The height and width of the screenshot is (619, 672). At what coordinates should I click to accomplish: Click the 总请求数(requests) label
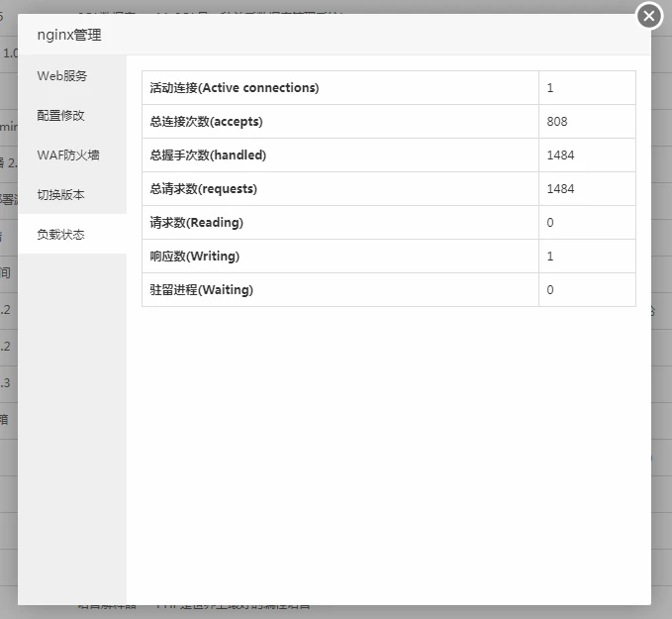pos(204,189)
